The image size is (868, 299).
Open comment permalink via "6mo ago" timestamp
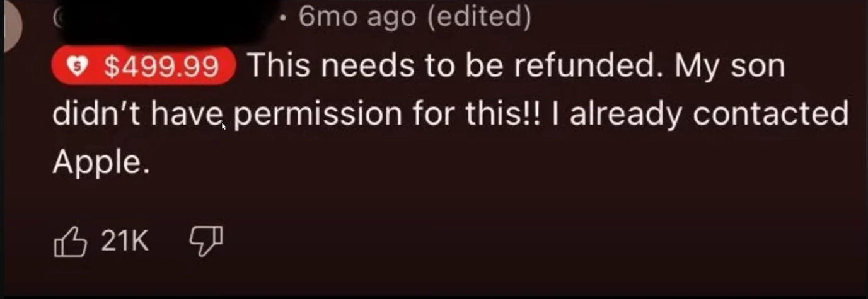(x=357, y=17)
